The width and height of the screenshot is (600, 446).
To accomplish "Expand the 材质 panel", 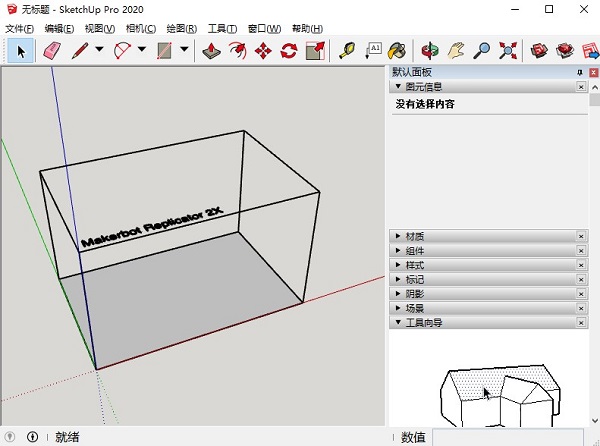I will (414, 236).
